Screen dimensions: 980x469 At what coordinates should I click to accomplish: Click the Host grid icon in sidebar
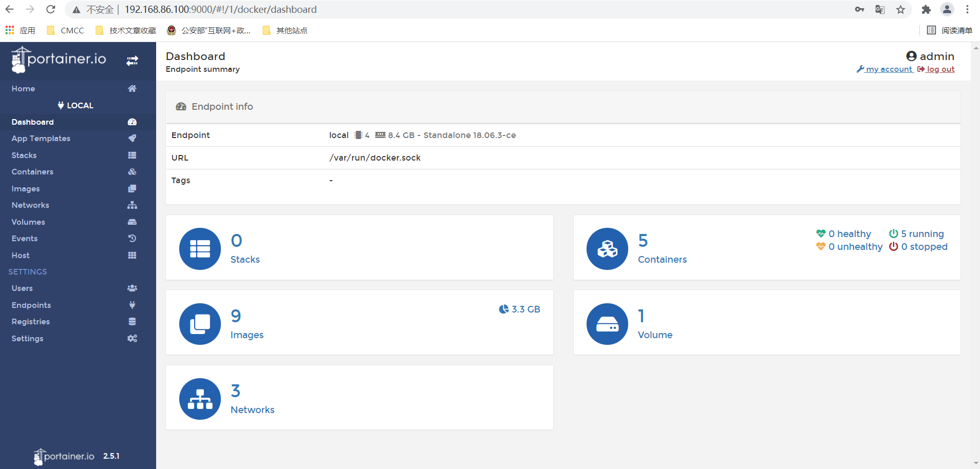(132, 255)
